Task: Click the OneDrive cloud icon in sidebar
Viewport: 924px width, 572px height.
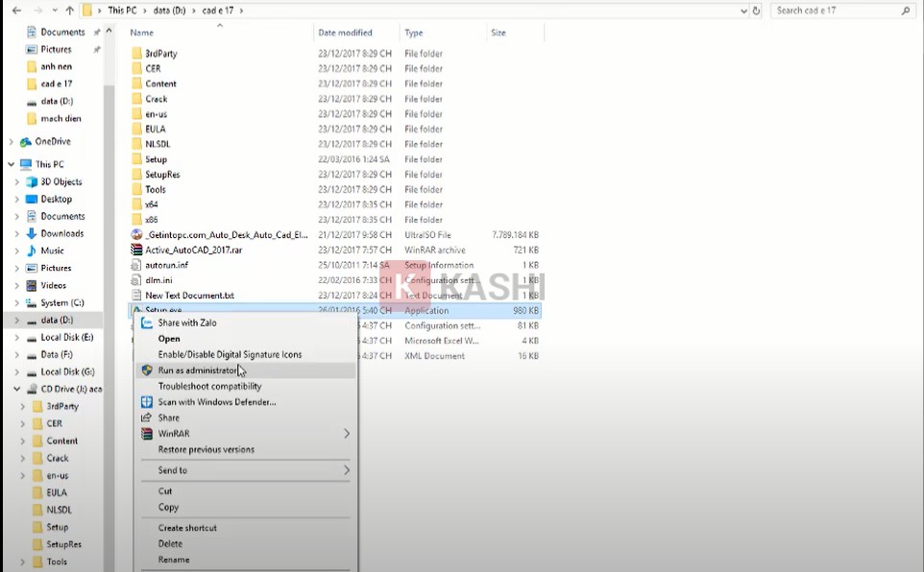Action: (x=25, y=142)
